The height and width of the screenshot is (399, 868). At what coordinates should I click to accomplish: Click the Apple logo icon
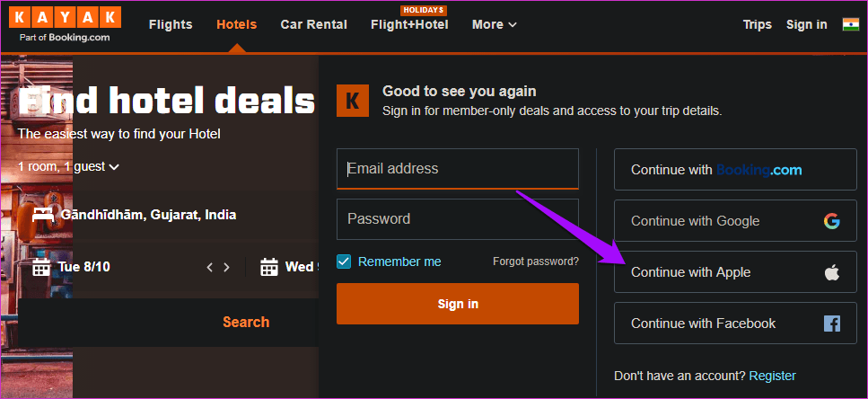[x=832, y=272]
